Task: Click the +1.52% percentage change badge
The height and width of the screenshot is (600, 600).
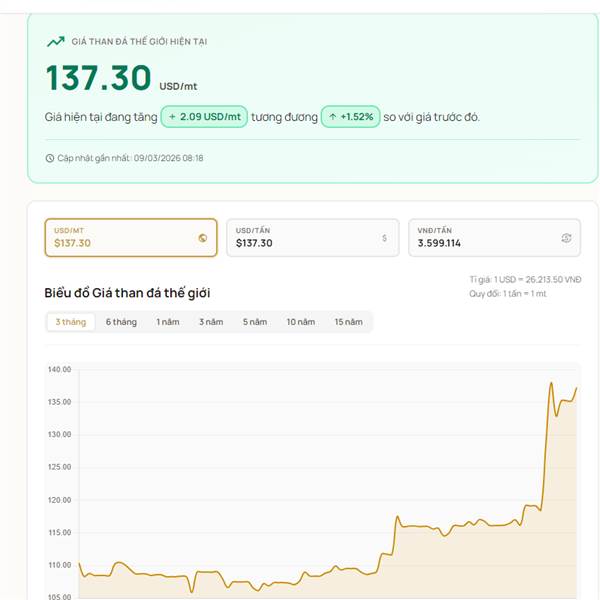Action: pyautogui.click(x=350, y=117)
